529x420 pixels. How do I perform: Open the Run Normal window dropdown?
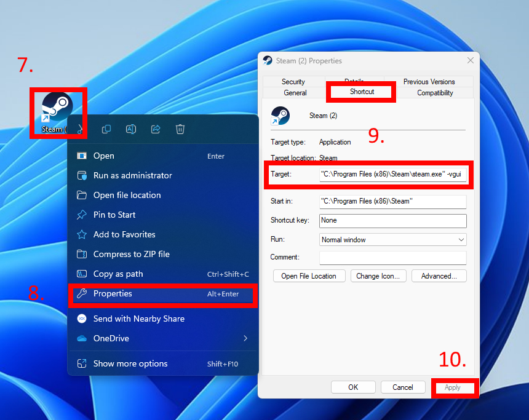coord(392,240)
